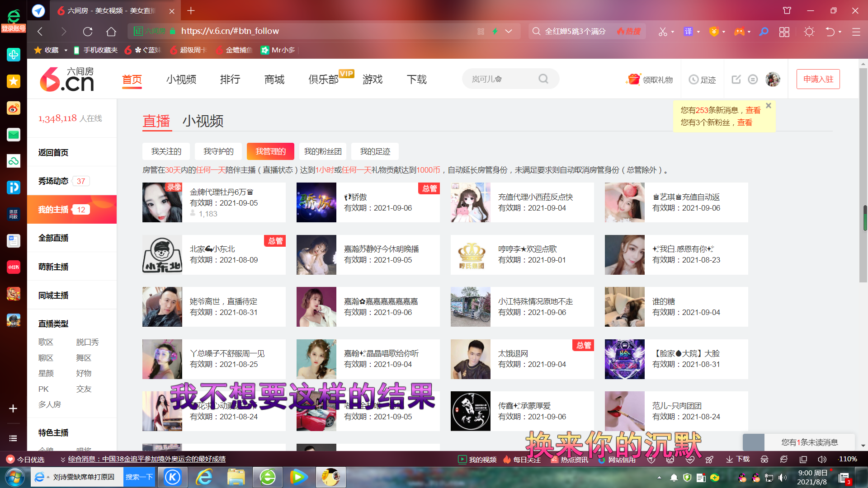Open the K music app taskbar icon
The image size is (868, 488).
click(172, 477)
